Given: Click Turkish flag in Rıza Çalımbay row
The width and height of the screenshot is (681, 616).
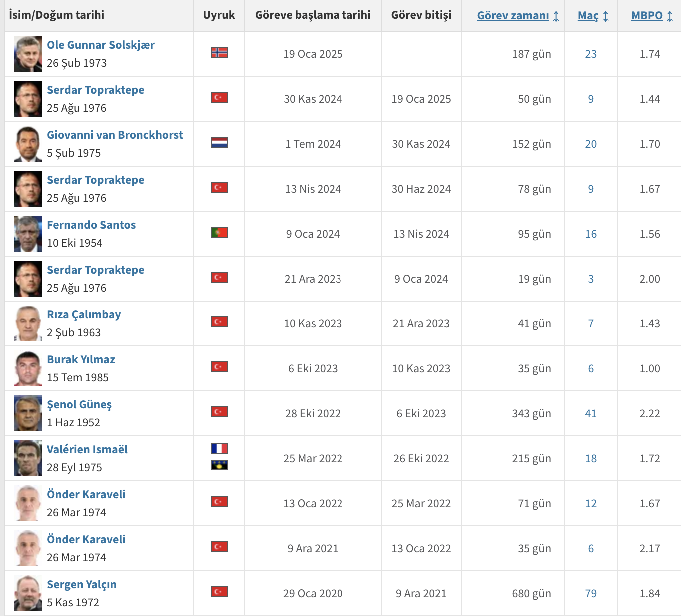Looking at the screenshot, I should point(219,322).
